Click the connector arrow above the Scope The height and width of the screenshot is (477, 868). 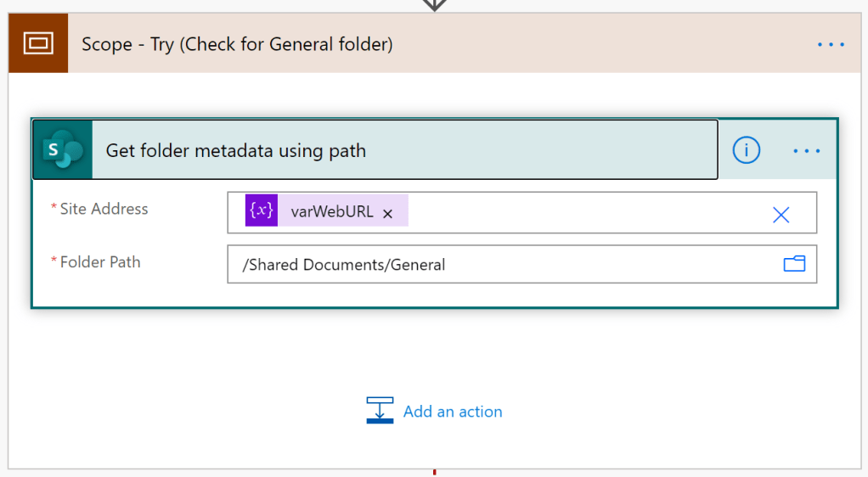(435, 5)
